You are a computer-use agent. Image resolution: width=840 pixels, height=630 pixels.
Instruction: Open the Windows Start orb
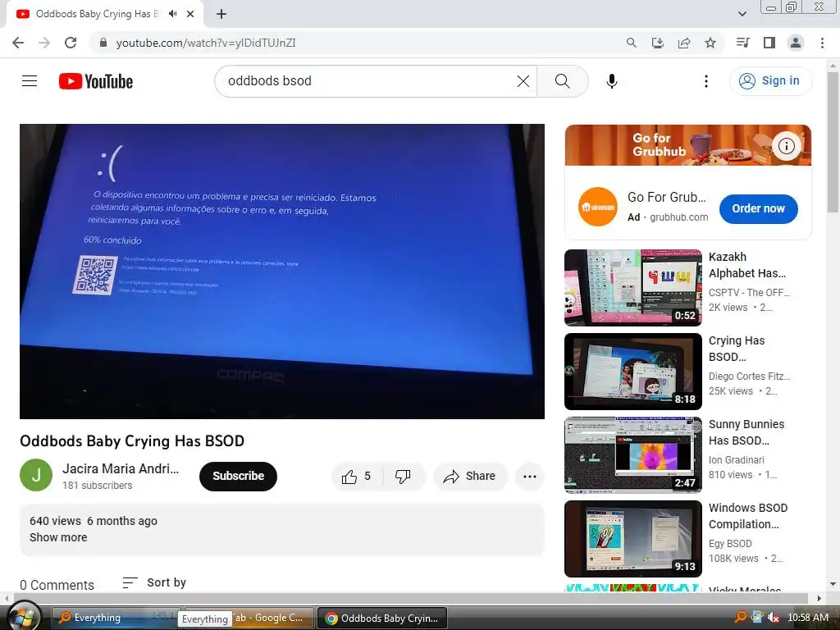[22, 616]
